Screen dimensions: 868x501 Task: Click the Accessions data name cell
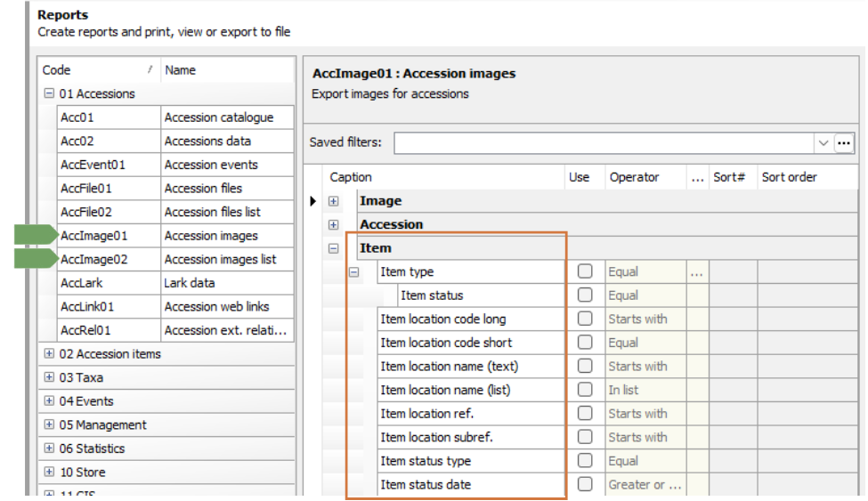click(227, 141)
